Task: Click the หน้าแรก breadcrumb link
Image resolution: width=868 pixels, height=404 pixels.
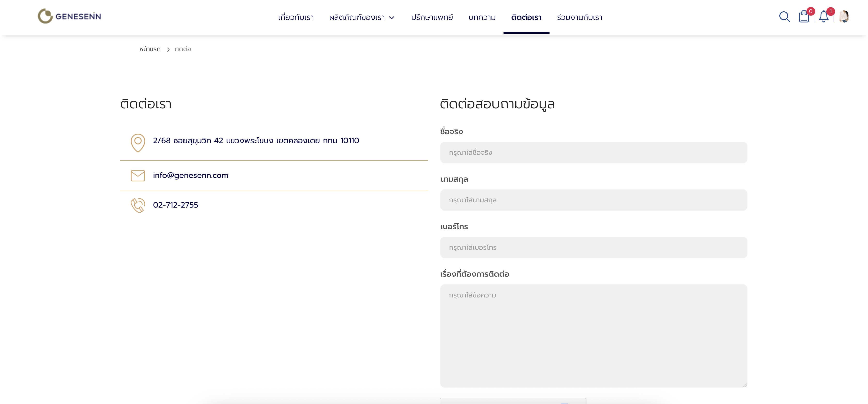Action: pos(150,49)
